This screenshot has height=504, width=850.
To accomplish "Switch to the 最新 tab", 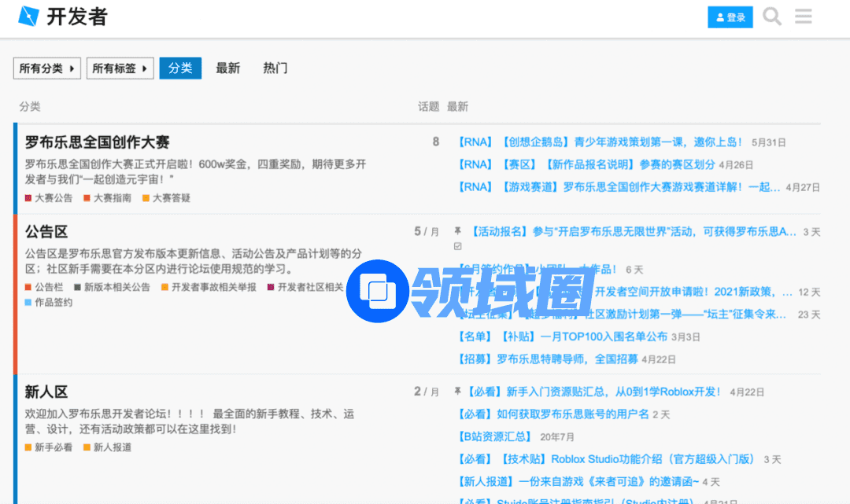I will tap(227, 68).
